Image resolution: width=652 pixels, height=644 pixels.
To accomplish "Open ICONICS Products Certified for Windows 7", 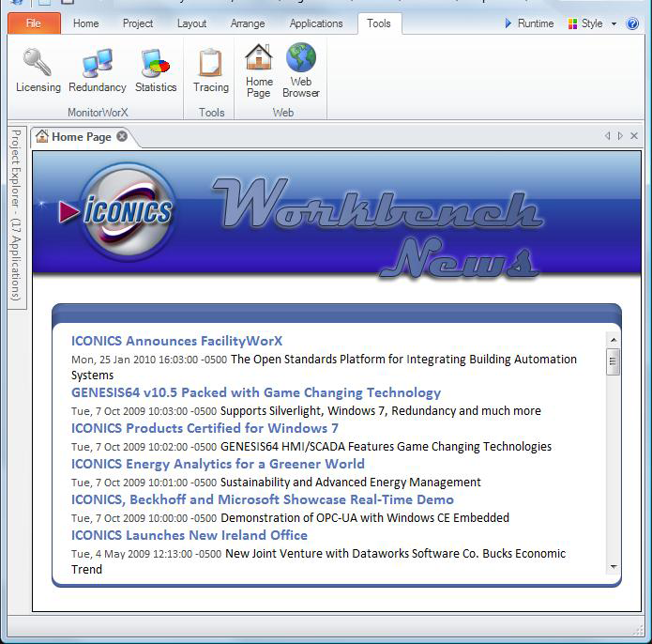I will click(x=205, y=428).
